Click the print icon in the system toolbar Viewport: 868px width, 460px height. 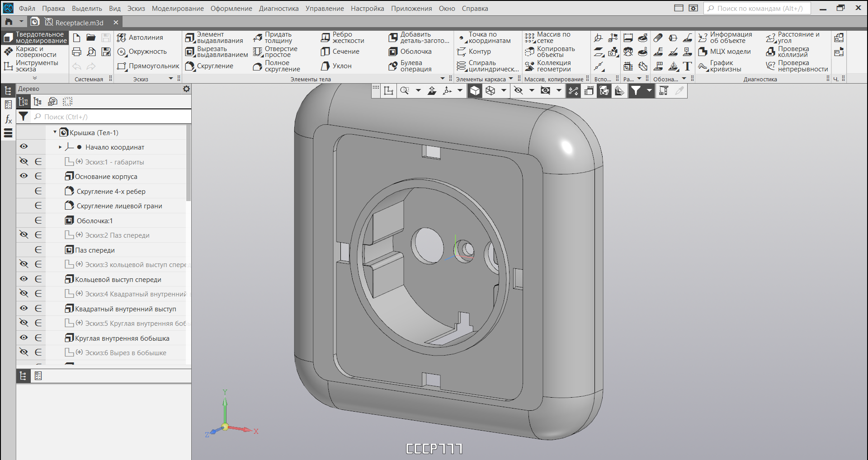tap(77, 52)
